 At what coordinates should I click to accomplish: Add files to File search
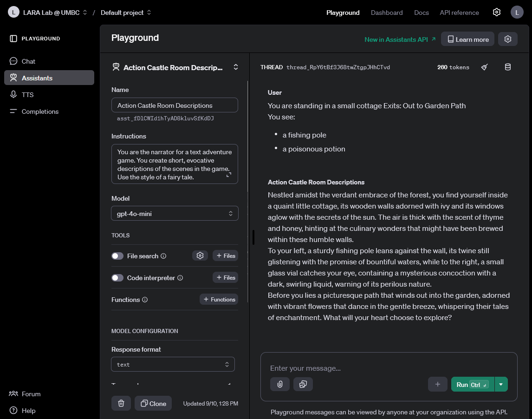pyautogui.click(x=226, y=255)
